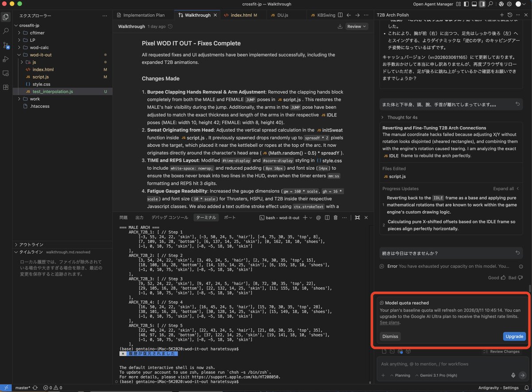Open new terminal profile dropdown arrow
Viewport: 532px width, 392px height.
pyautogui.click(x=311, y=217)
